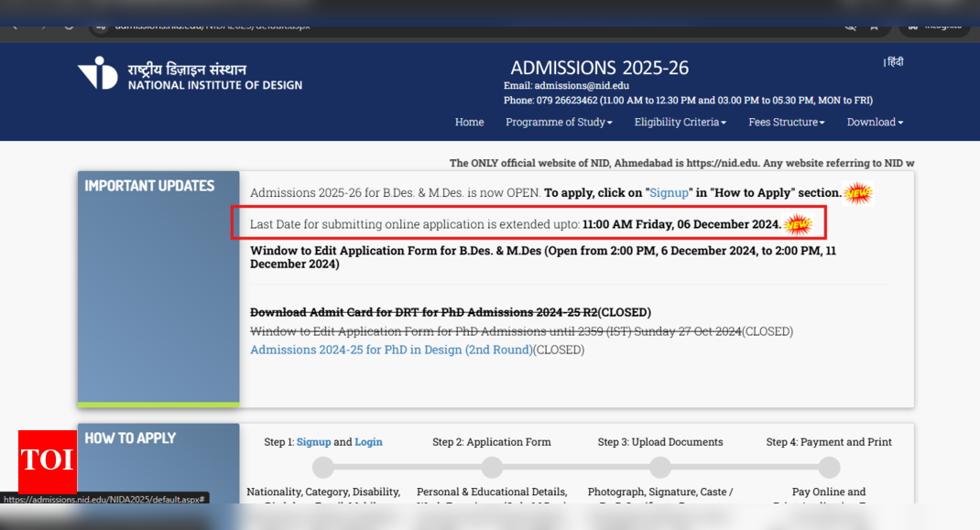This screenshot has width=980, height=530.
Task: Click Signup link under Step 1
Action: coord(313,442)
